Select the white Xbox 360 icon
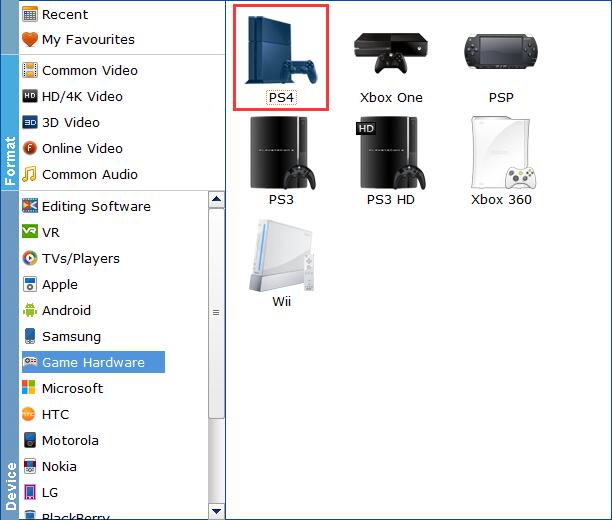Viewport: 612px width, 520px height. 503,153
